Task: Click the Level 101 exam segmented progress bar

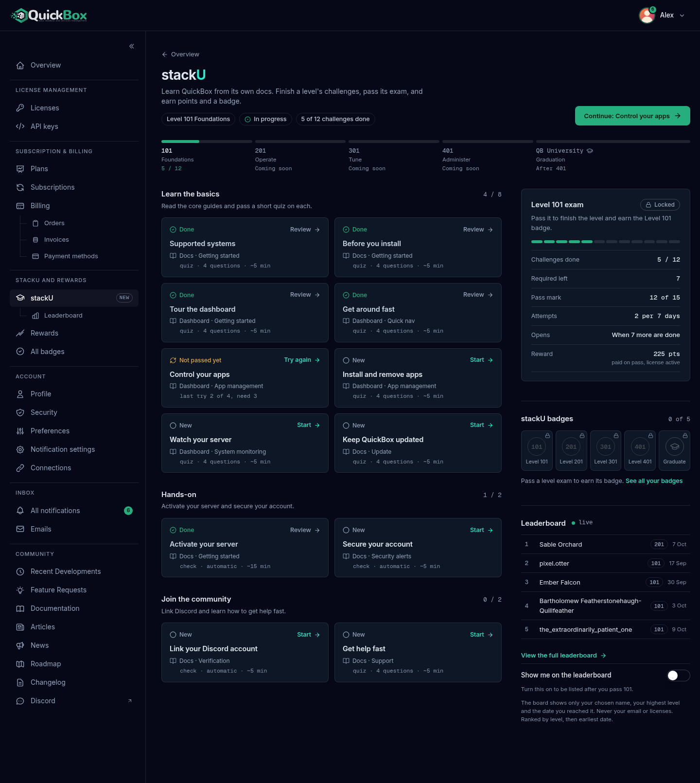Action: coord(606,242)
